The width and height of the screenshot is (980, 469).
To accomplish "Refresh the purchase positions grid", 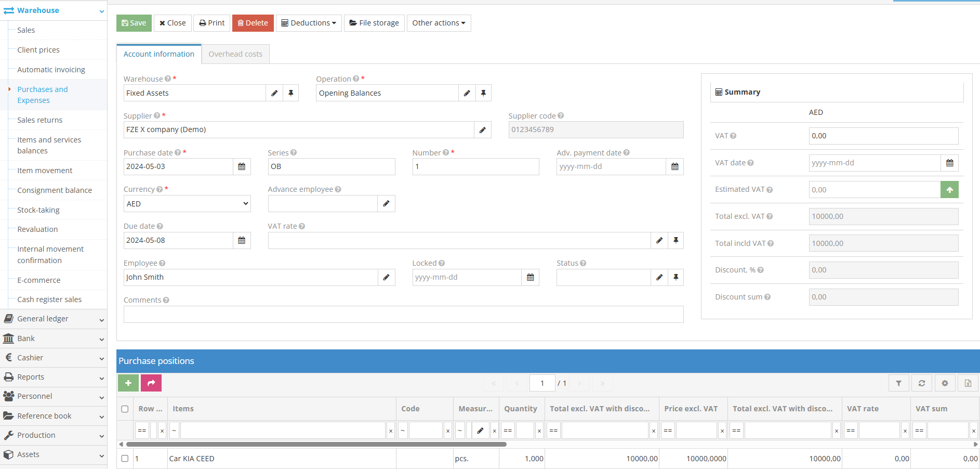I will [x=921, y=383].
